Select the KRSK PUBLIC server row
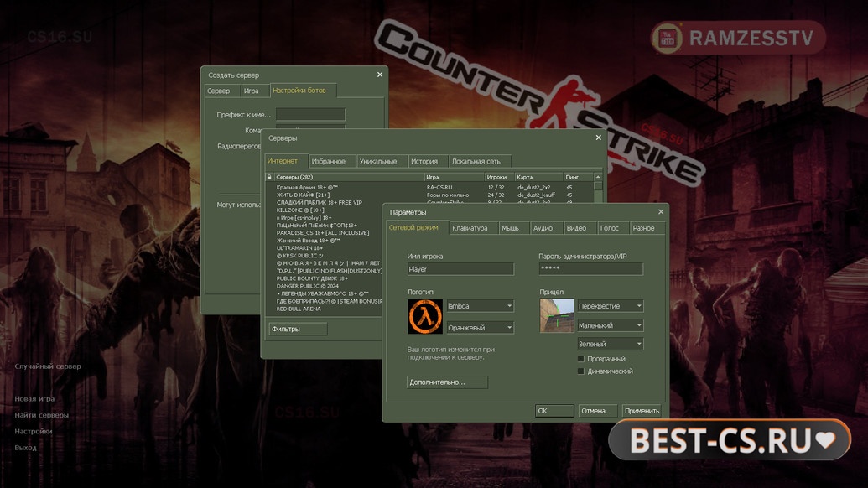The image size is (868, 488). point(324,256)
